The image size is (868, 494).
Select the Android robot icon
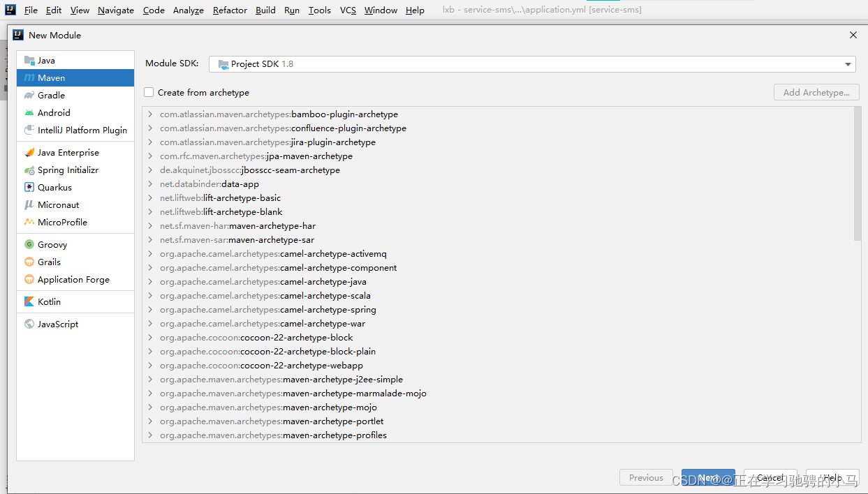[29, 112]
